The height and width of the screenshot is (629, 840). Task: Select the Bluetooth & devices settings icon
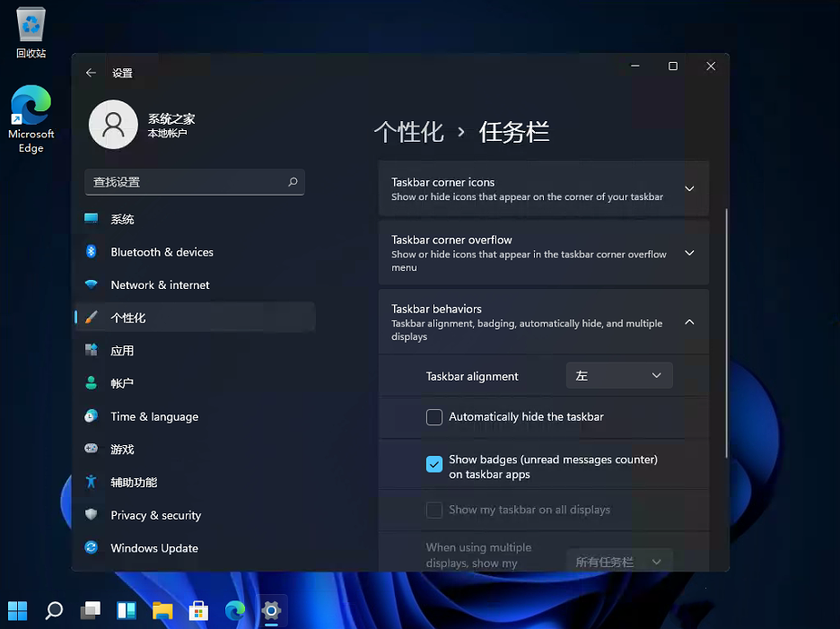click(x=91, y=252)
